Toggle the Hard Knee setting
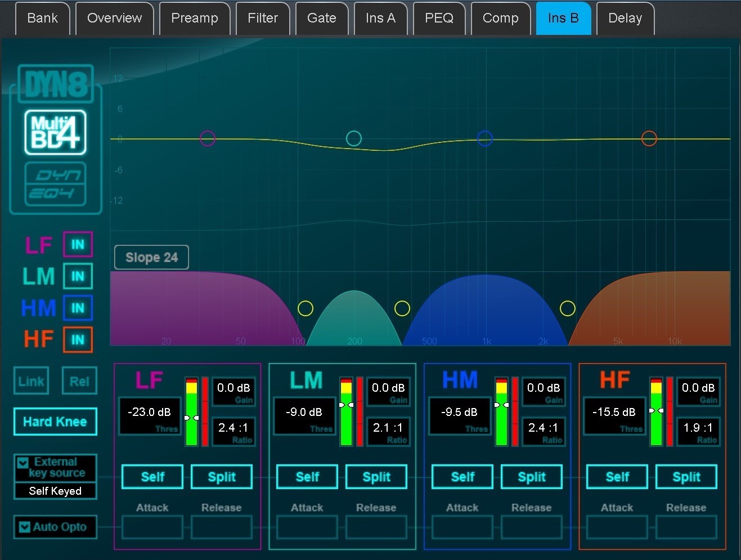This screenshot has width=741, height=560. [x=55, y=422]
